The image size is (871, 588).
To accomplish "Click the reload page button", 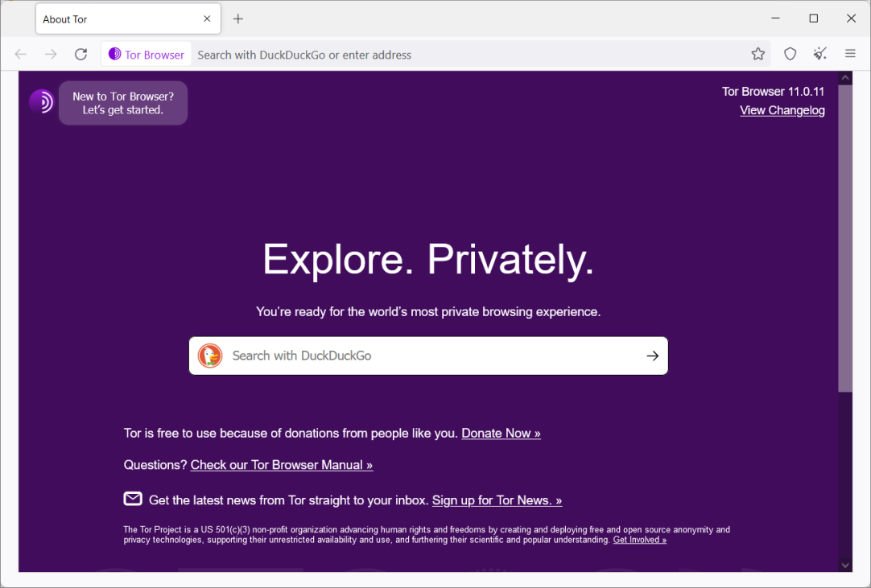I will pyautogui.click(x=80, y=55).
